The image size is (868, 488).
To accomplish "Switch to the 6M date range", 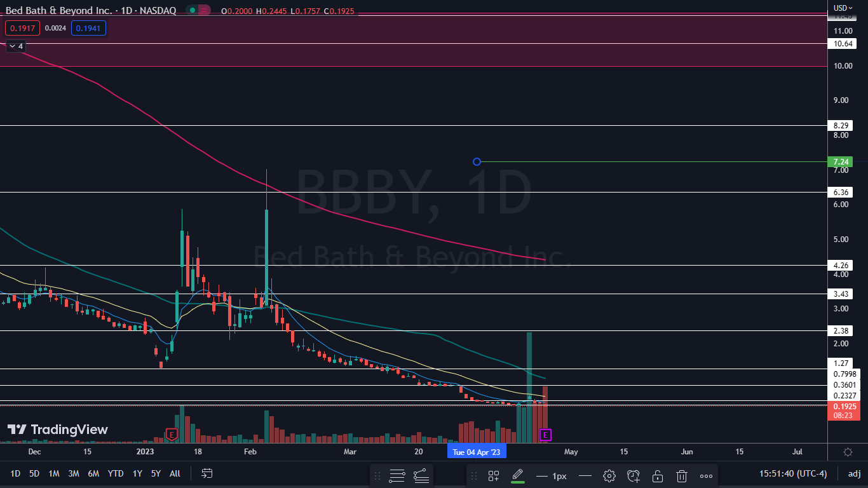I will 93,473.
